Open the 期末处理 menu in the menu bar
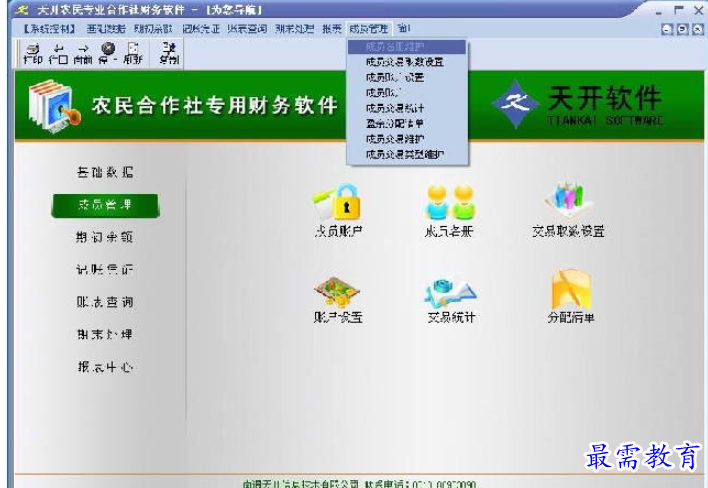Image resolution: width=708 pixels, height=488 pixels. pyautogui.click(x=294, y=29)
